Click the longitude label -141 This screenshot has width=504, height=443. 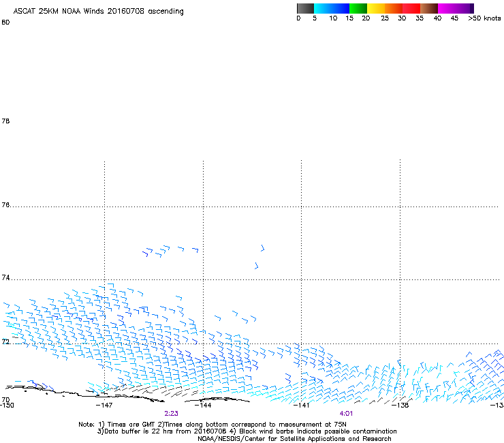pyautogui.click(x=302, y=405)
